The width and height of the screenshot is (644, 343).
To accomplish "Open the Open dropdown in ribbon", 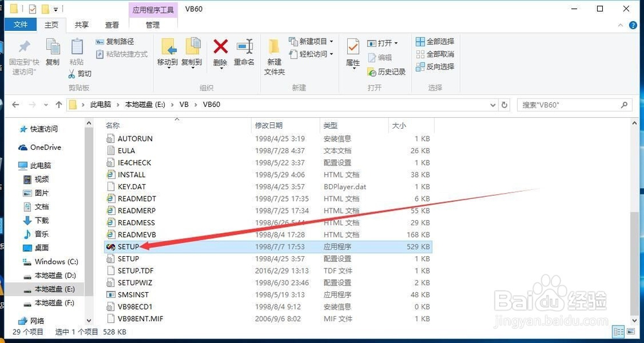I will click(383, 43).
